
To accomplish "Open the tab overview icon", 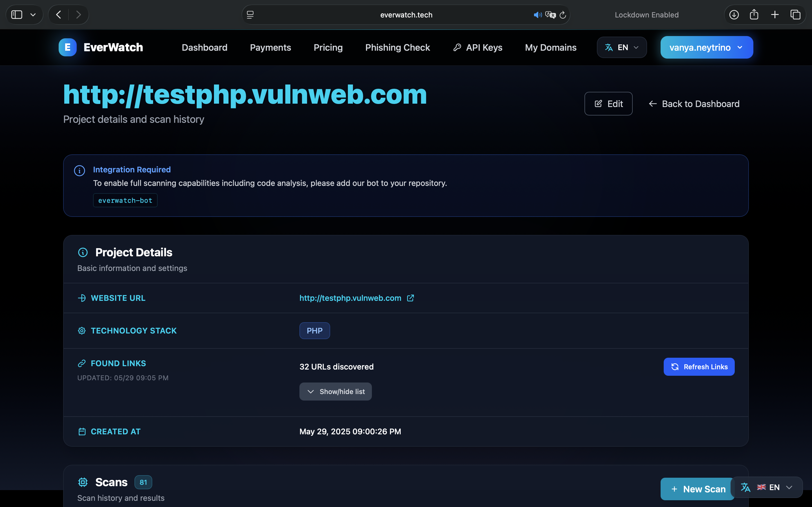I will pos(795,15).
